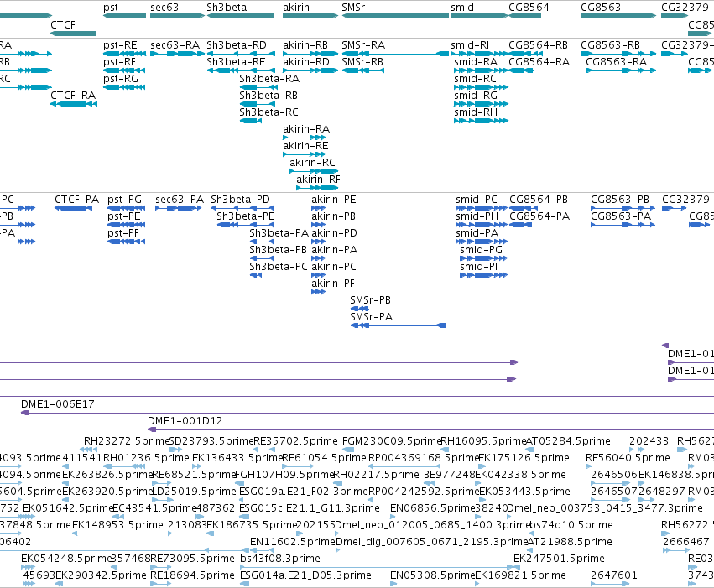
Task: Click transcript Sh3beta-RA
Action: point(269,79)
